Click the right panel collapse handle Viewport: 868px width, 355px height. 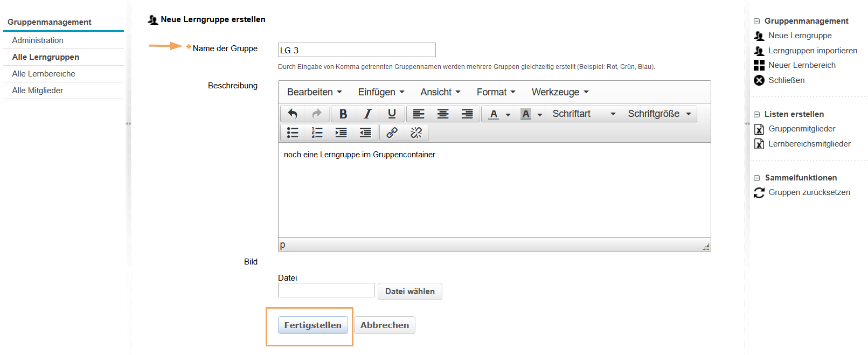pyautogui.click(x=747, y=124)
